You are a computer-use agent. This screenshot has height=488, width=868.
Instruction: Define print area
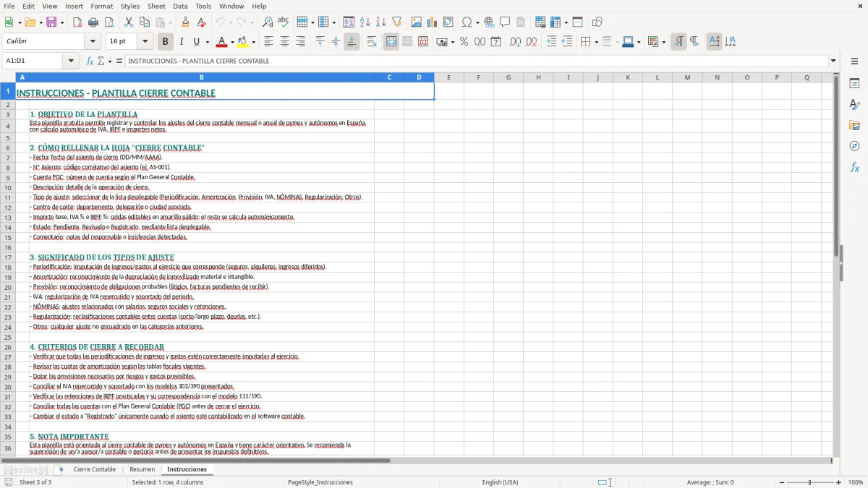tap(540, 22)
